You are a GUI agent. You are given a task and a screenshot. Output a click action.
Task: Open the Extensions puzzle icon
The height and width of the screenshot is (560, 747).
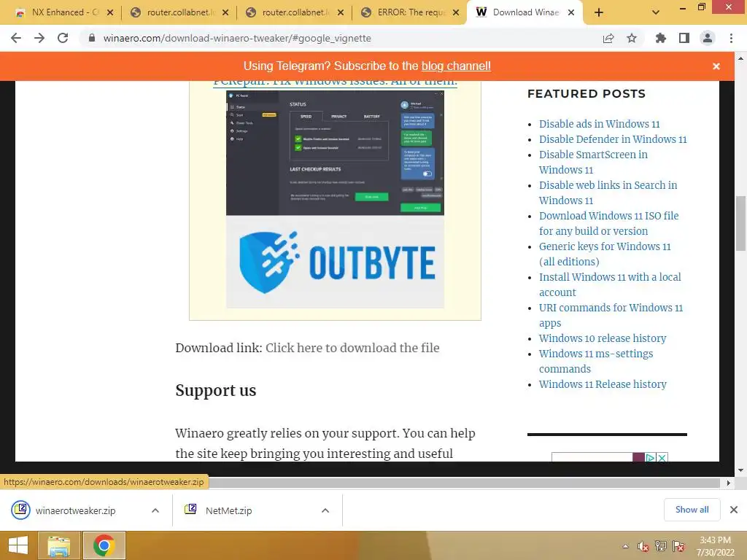[660, 38]
